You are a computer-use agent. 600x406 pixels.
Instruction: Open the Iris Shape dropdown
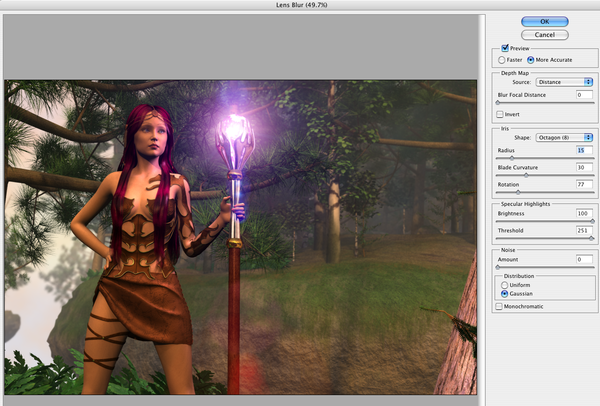point(564,137)
